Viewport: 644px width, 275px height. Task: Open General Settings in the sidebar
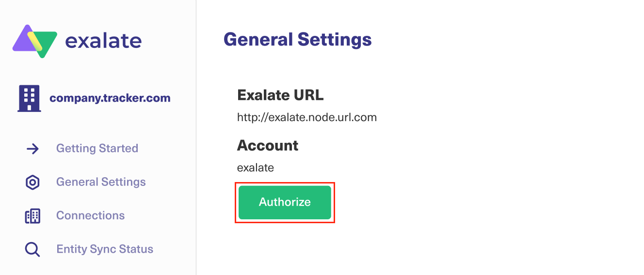tap(101, 182)
